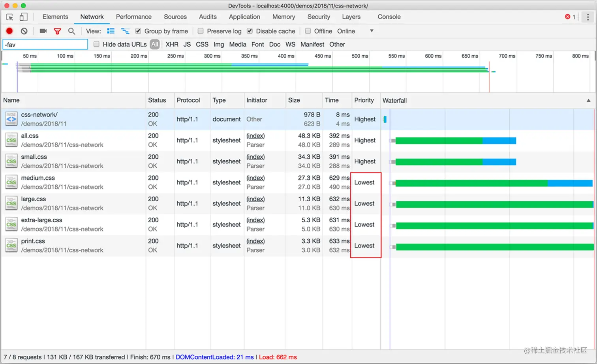This screenshot has width=597, height=364.
Task: Click the red Load marker on overview timeline
Action: (489, 77)
